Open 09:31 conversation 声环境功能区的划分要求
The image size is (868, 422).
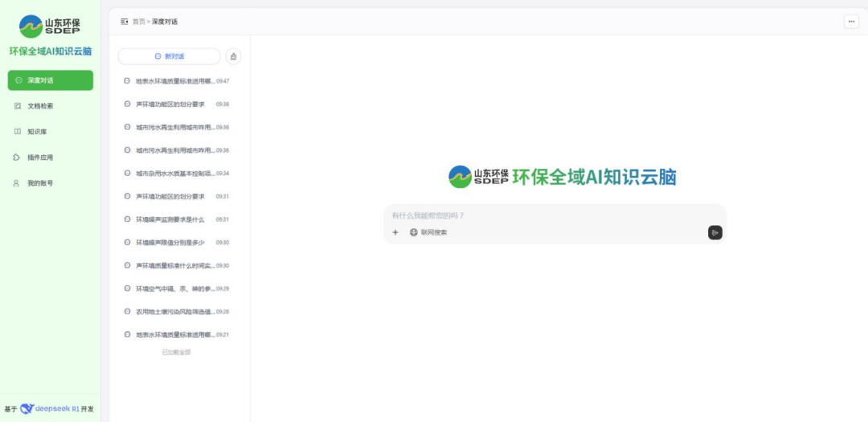click(176, 197)
